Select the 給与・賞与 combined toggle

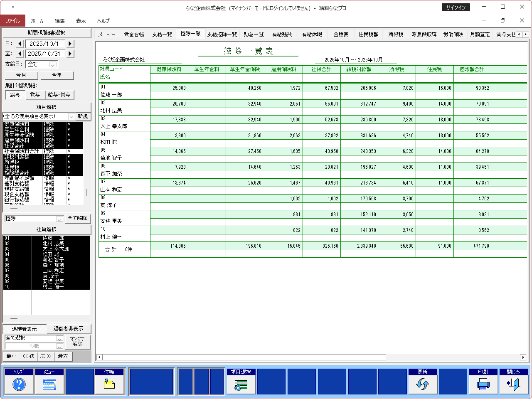[x=59, y=95]
